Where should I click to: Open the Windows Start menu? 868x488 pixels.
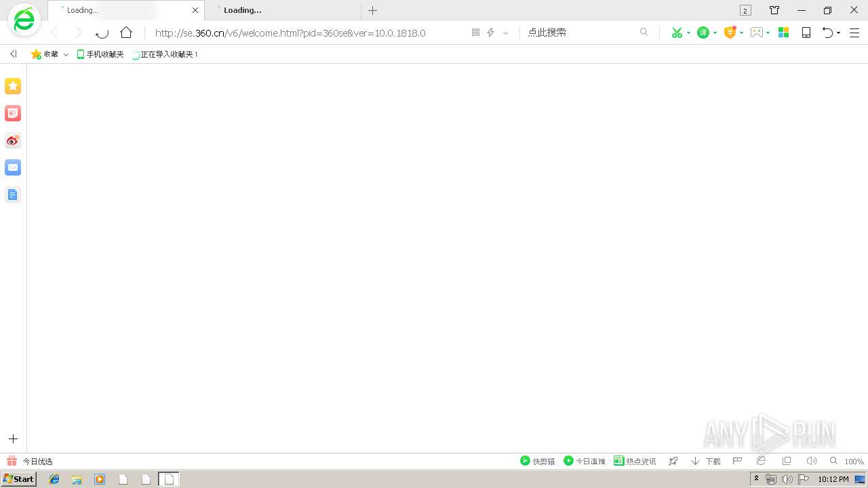coord(19,479)
